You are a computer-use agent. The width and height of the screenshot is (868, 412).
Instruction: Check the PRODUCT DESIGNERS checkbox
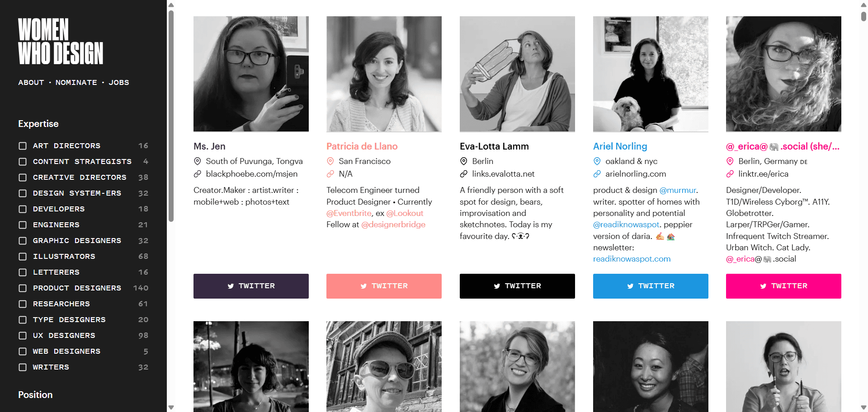(23, 288)
